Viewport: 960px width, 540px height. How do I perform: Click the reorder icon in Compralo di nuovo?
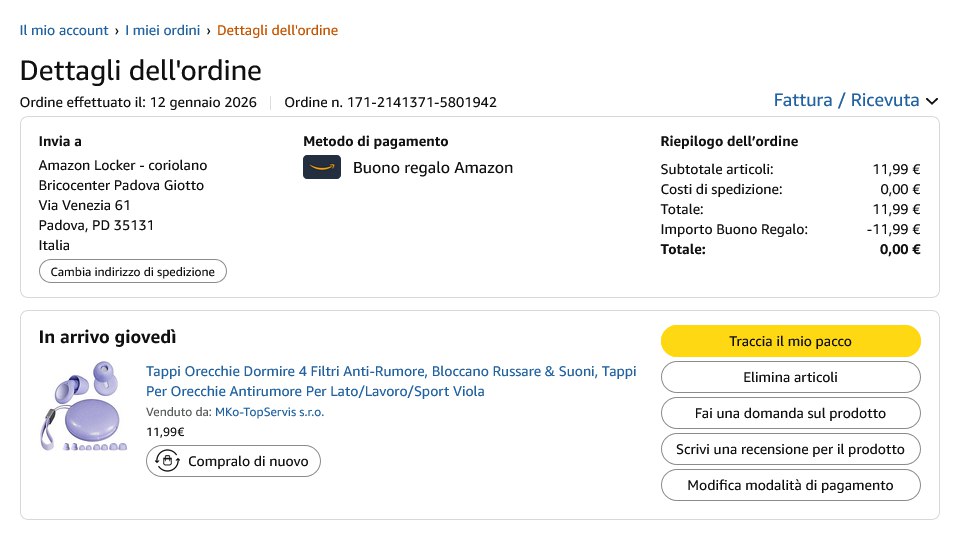tap(169, 461)
